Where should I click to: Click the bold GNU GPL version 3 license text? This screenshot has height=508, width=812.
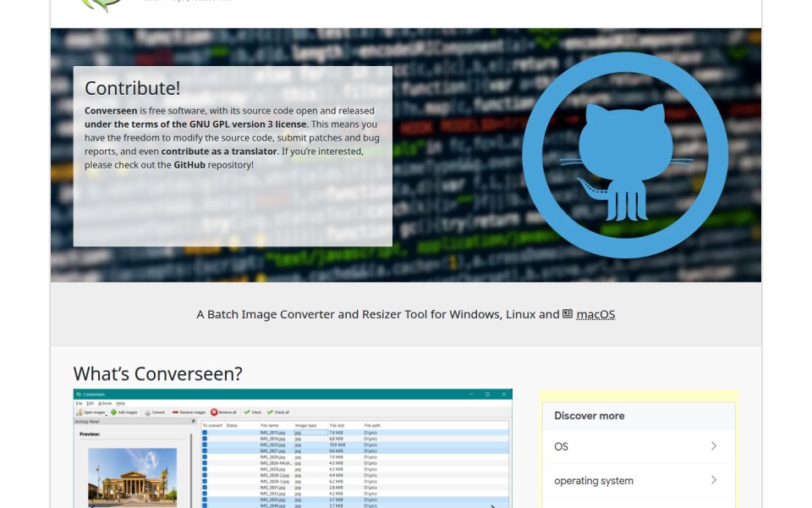[195, 124]
